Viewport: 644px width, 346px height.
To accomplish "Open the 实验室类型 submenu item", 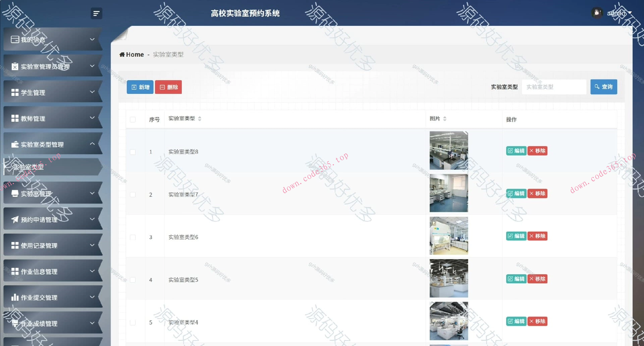I will point(28,167).
